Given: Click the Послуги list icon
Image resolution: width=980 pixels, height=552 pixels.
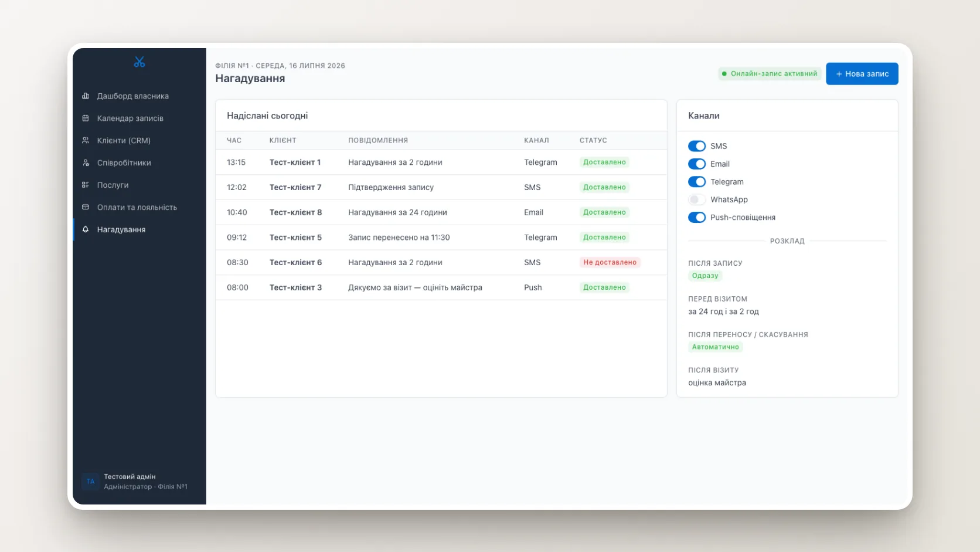Looking at the screenshot, I should pos(86,185).
